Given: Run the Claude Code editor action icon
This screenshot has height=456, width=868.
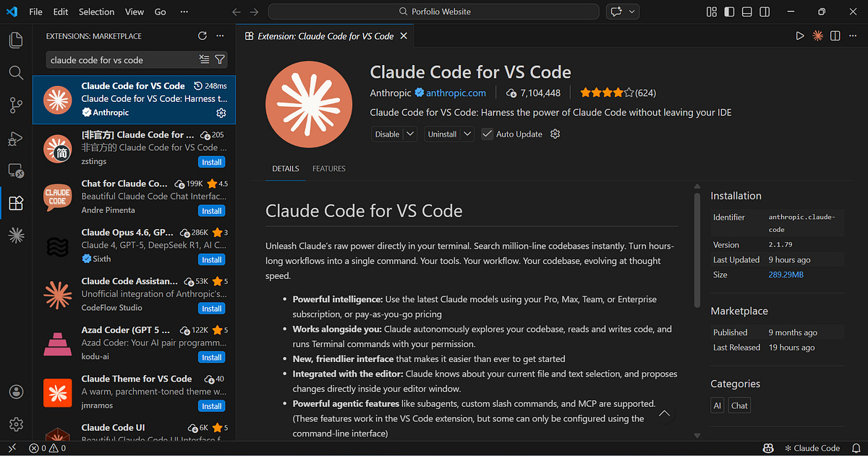Looking at the screenshot, I should click(x=818, y=35).
